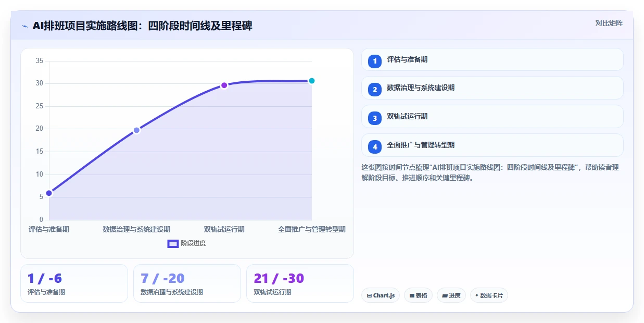644x323 pixels.
Task: Click the 进度 tag
Action: pyautogui.click(x=451, y=295)
